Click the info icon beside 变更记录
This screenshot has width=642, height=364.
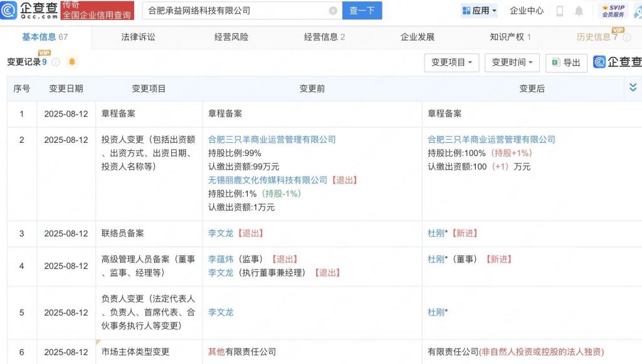coord(56,62)
